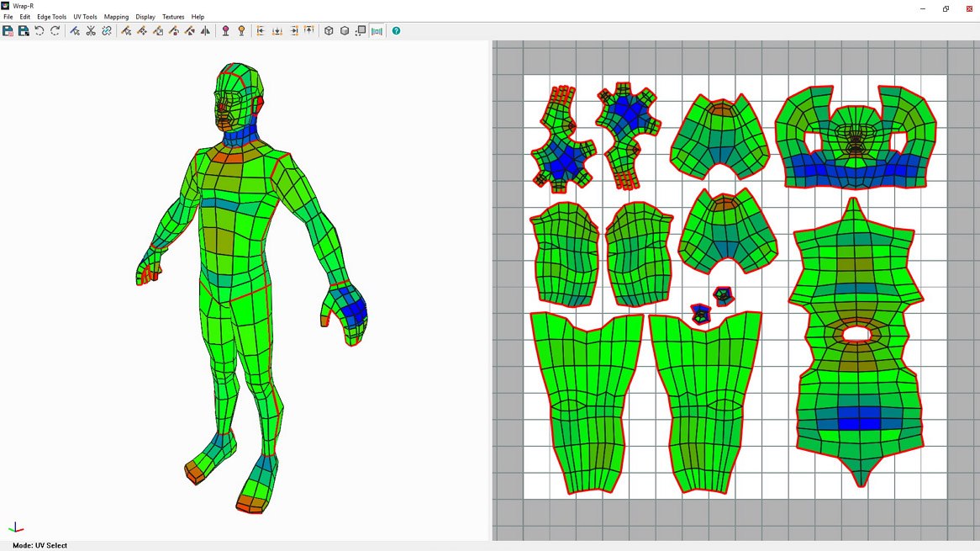
Task: Select the Scissors cut edges tool
Action: [x=90, y=31]
